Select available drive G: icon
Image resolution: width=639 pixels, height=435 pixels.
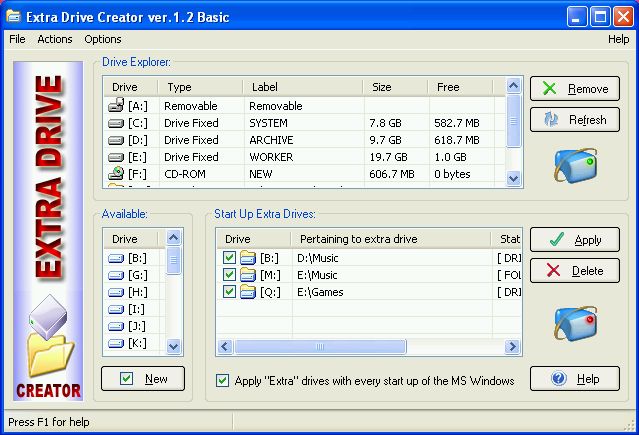116,275
